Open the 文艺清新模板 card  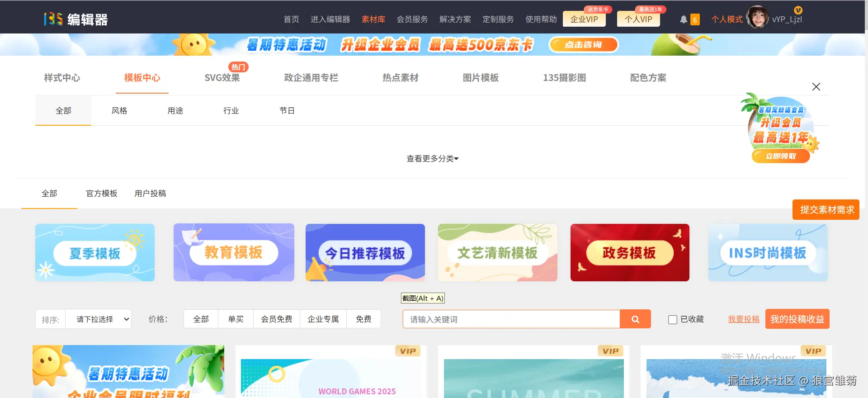click(498, 252)
